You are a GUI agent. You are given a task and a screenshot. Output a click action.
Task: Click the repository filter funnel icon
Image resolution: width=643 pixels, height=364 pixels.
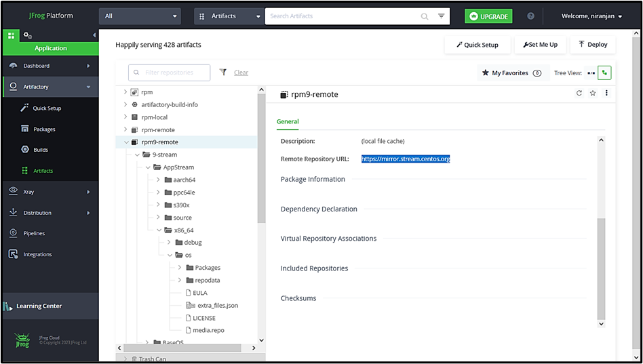pos(222,72)
